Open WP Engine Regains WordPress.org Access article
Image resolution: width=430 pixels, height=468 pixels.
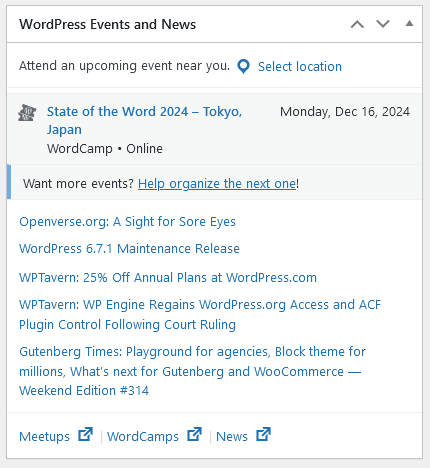tap(200, 314)
